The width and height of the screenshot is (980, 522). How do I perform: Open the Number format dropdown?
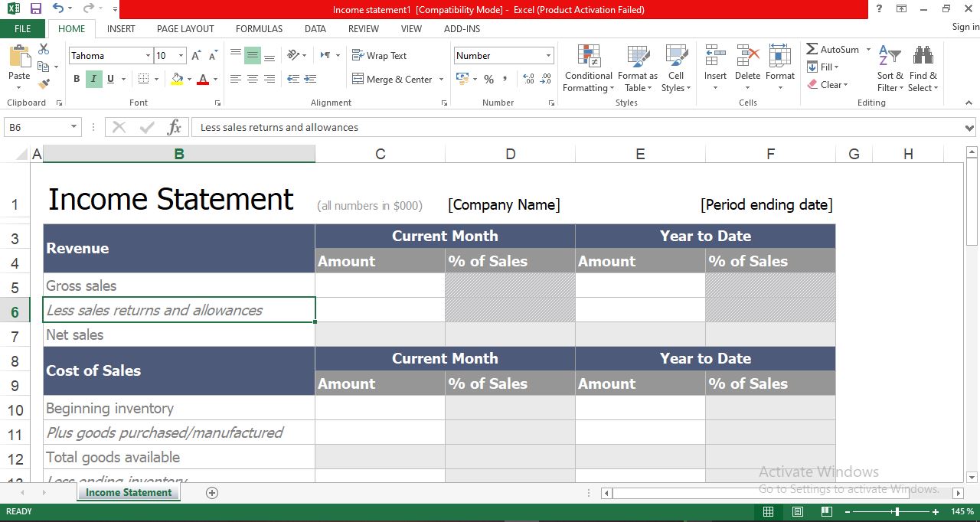pyautogui.click(x=548, y=56)
